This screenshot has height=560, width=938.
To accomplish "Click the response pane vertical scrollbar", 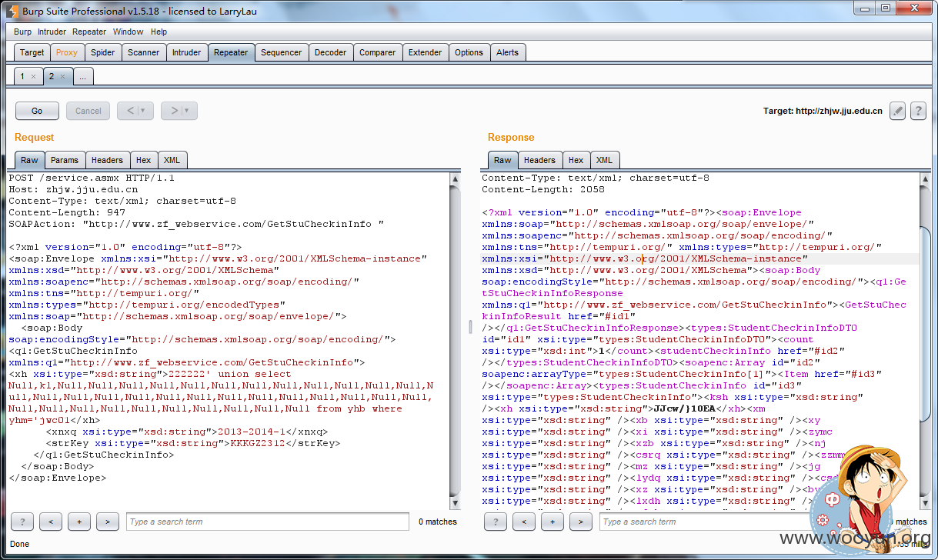I will tap(925, 340).
